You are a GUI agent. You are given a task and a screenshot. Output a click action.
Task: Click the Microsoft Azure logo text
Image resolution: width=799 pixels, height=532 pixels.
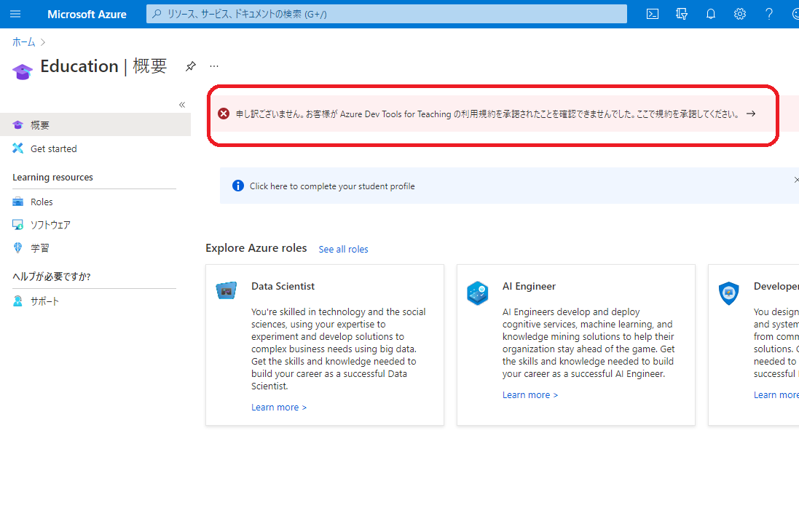pyautogui.click(x=87, y=15)
